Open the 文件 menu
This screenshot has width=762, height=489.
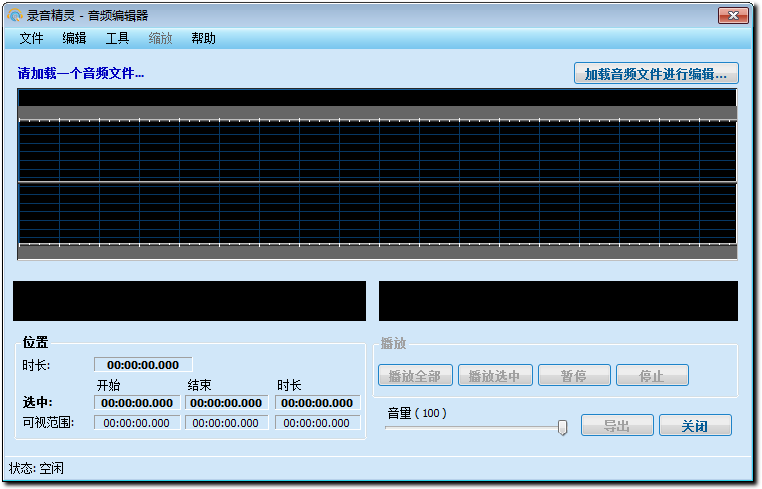coord(32,38)
